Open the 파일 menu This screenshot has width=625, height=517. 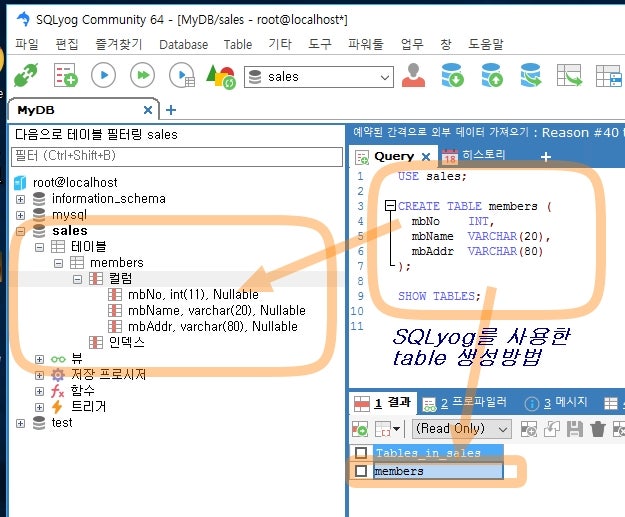coord(27,44)
